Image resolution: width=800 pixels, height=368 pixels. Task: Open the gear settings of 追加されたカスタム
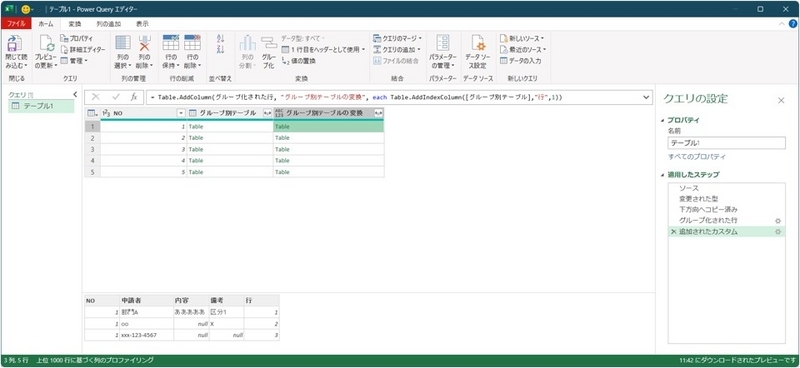click(x=778, y=232)
